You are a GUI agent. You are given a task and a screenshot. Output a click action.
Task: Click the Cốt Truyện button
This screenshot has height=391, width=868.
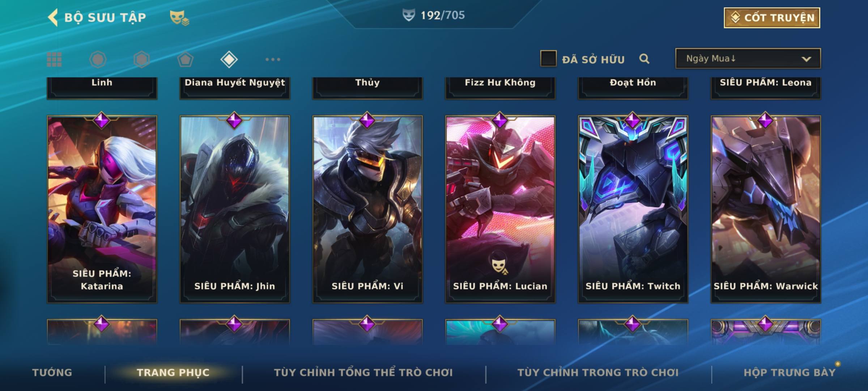point(772,17)
